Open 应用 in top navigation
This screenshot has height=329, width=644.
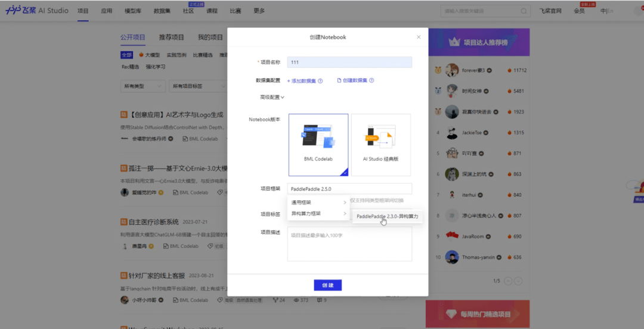click(106, 11)
